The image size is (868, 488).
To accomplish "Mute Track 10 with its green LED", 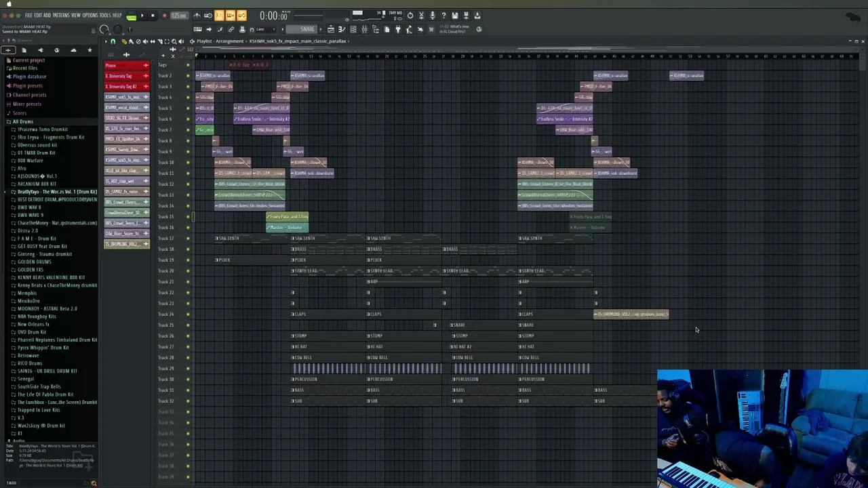I will (188, 162).
